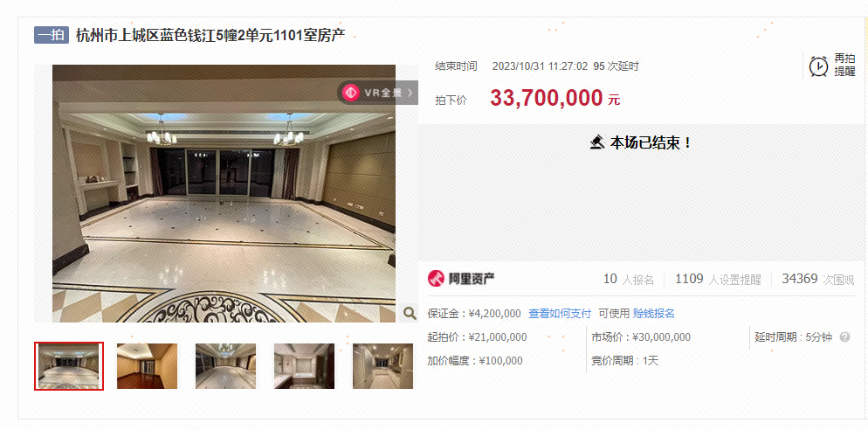The image size is (868, 430).
Task: Select the fourth bathroom thumbnail
Action: (305, 365)
